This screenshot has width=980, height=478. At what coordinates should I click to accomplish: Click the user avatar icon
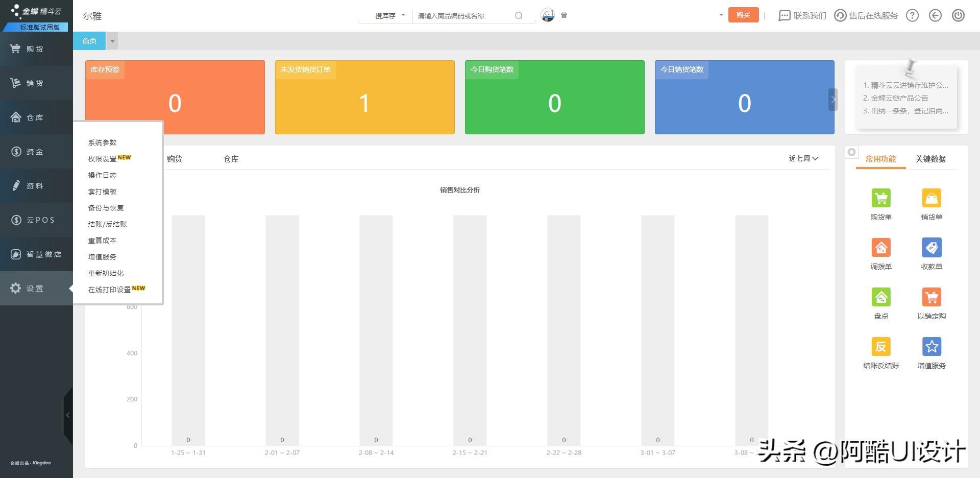coord(548,15)
